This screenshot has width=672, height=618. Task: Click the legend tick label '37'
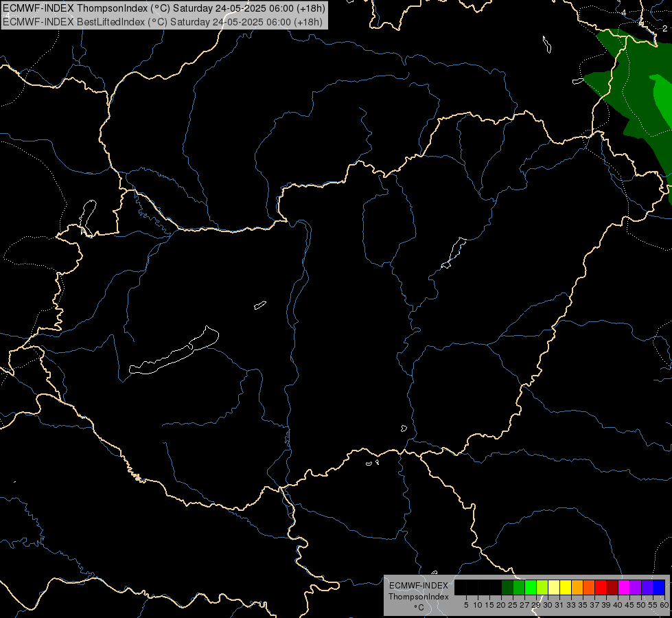[594, 605]
